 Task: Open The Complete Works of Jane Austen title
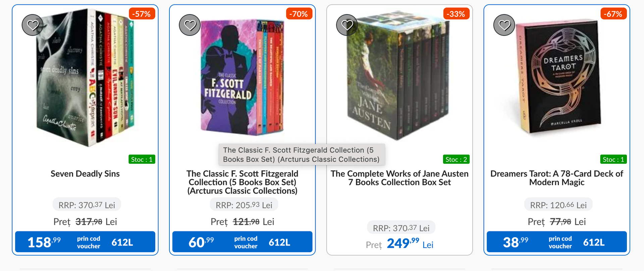pos(399,178)
